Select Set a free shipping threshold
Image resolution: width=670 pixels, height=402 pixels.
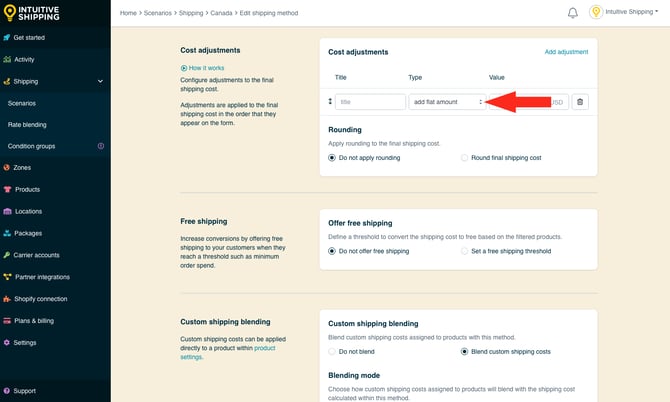pyautogui.click(x=464, y=251)
